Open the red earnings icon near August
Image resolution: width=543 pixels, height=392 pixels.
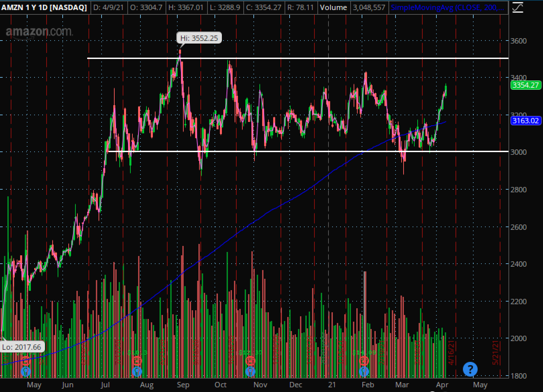[x=137, y=361]
